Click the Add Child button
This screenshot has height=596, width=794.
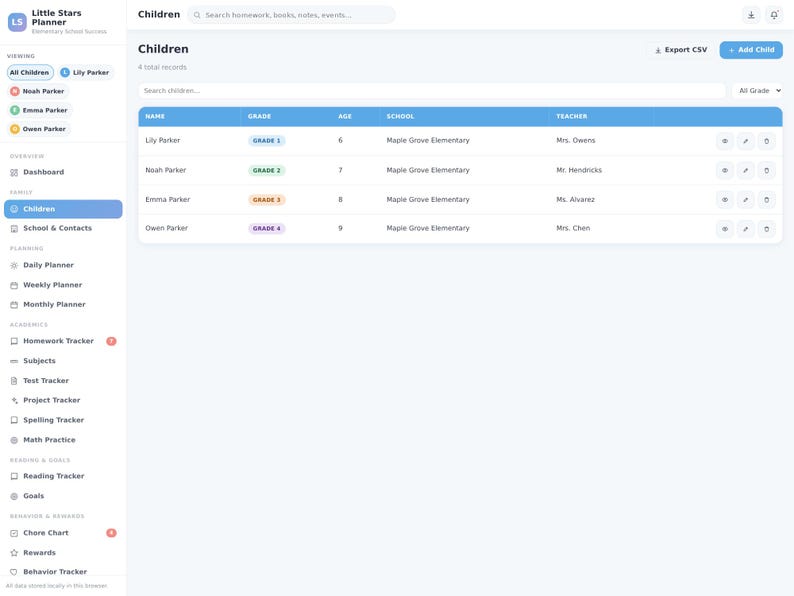click(751, 50)
